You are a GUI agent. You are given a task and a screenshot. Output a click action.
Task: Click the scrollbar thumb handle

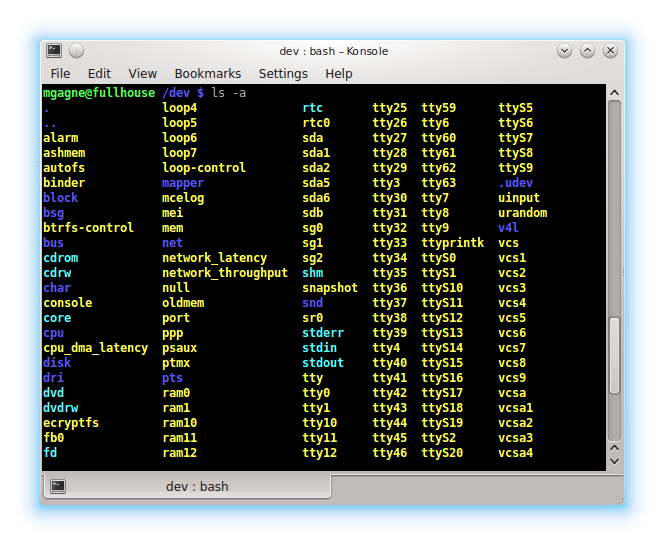click(x=614, y=355)
